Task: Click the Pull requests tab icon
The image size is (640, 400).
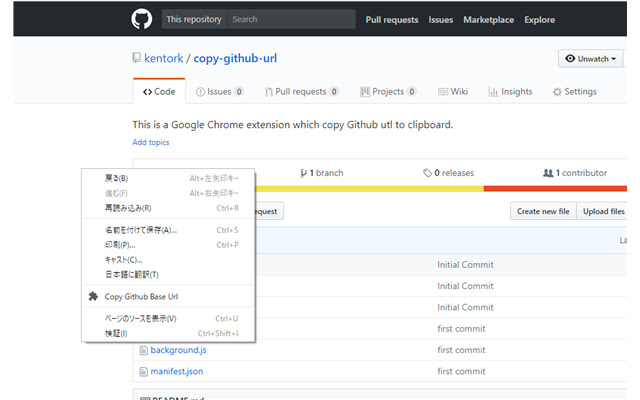Action: point(268,92)
